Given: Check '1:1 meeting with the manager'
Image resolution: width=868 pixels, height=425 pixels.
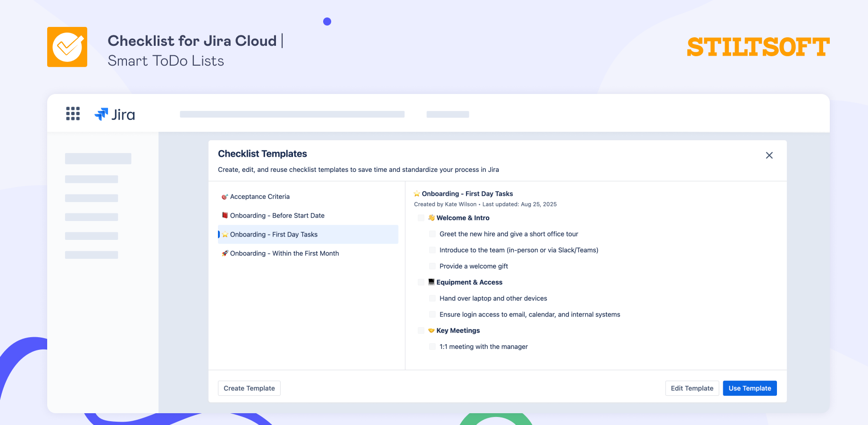Looking at the screenshot, I should click(432, 347).
